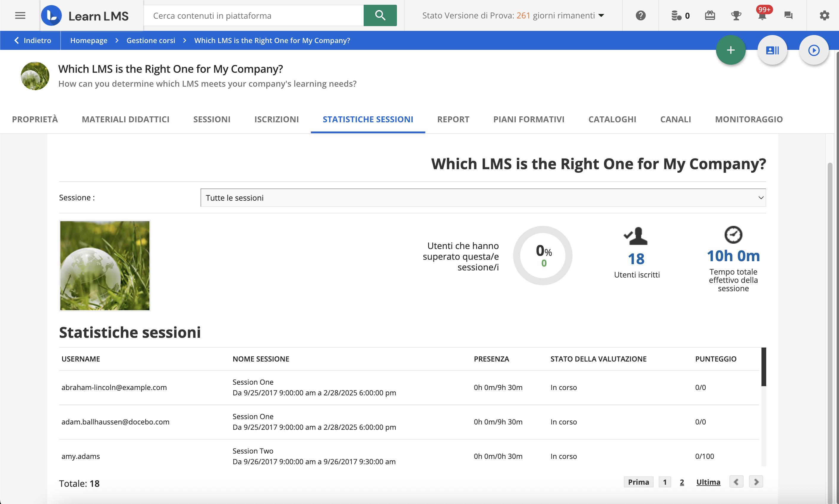This screenshot has height=504, width=839.
Task: Click the user card round button
Action: pos(772,50)
